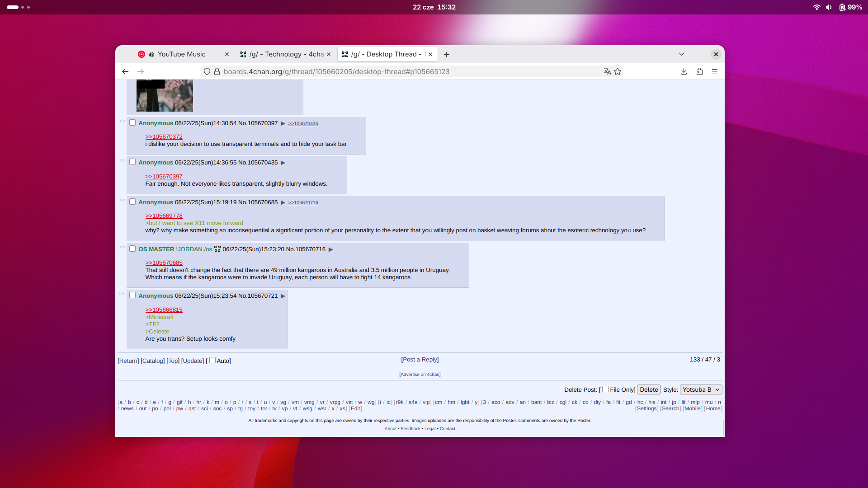Open post menu arrow for No.105670721

tap(283, 296)
